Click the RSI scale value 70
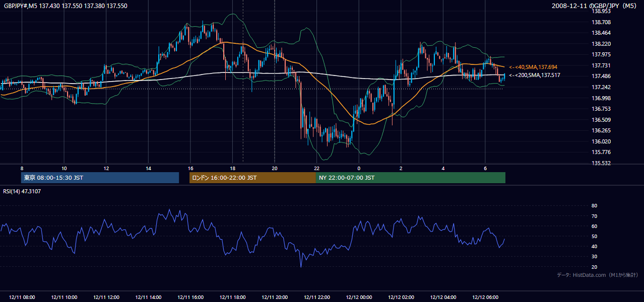 coord(594,216)
